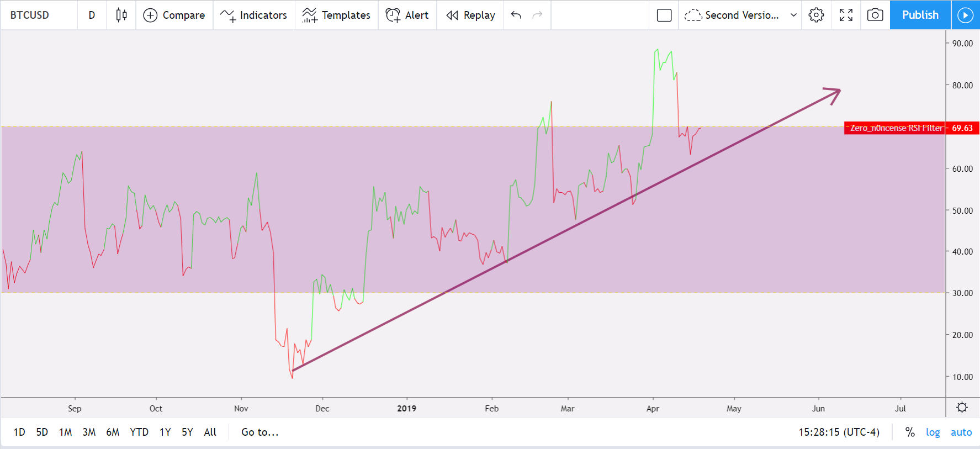This screenshot has height=449, width=980.
Task: Open chart settings gear
Action: coord(816,15)
